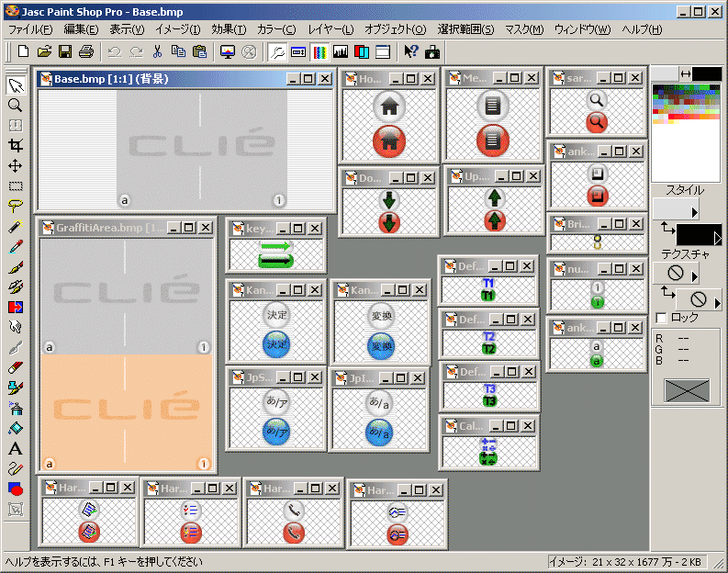Toggle the histogram window button
The height and width of the screenshot is (573, 728).
(341, 51)
